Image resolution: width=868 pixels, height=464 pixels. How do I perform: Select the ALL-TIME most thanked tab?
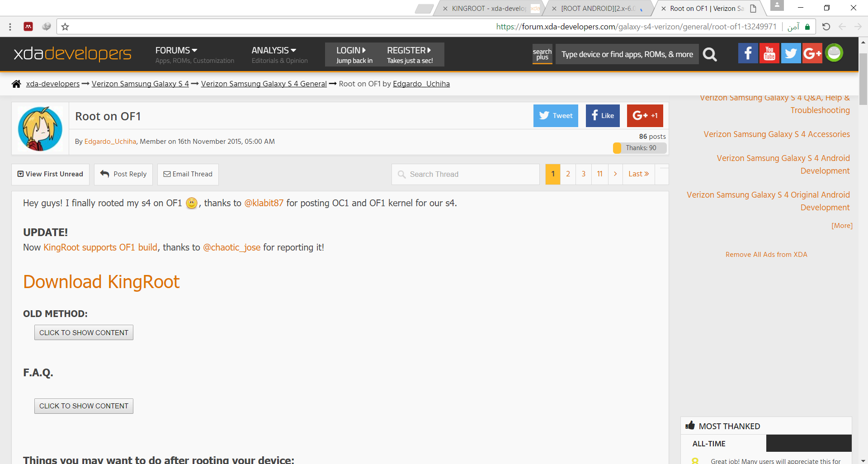coord(723,444)
